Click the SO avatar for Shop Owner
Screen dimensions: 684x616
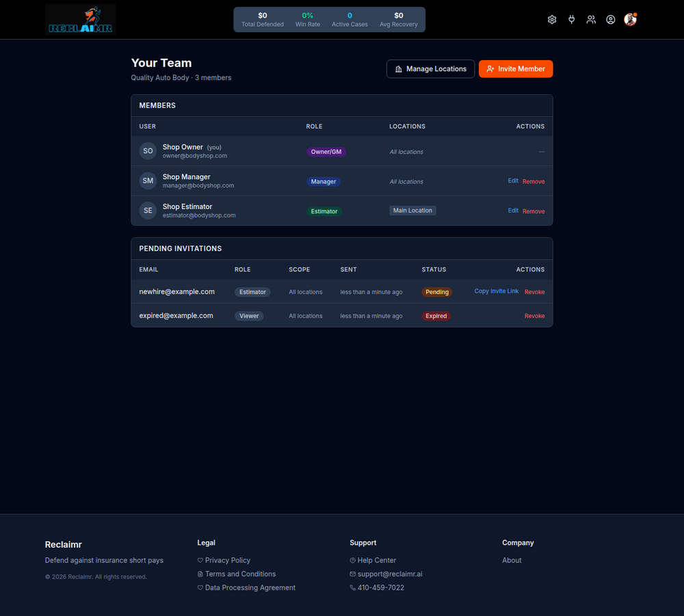pos(148,151)
